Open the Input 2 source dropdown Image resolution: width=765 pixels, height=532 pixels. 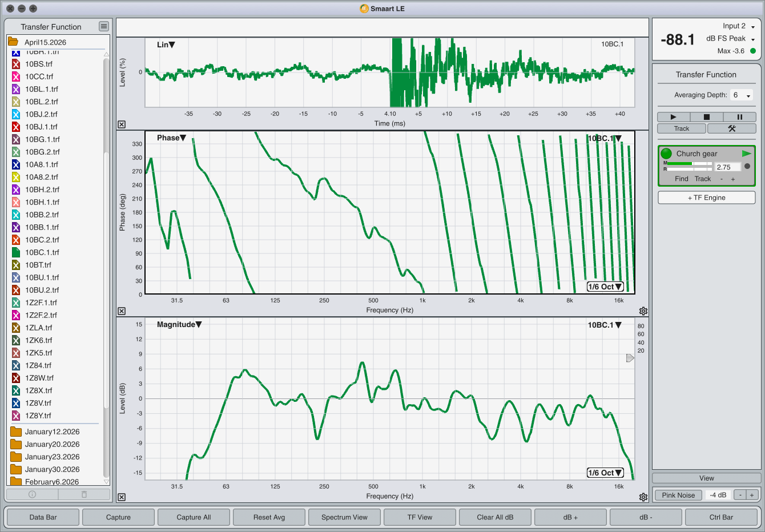[739, 26]
